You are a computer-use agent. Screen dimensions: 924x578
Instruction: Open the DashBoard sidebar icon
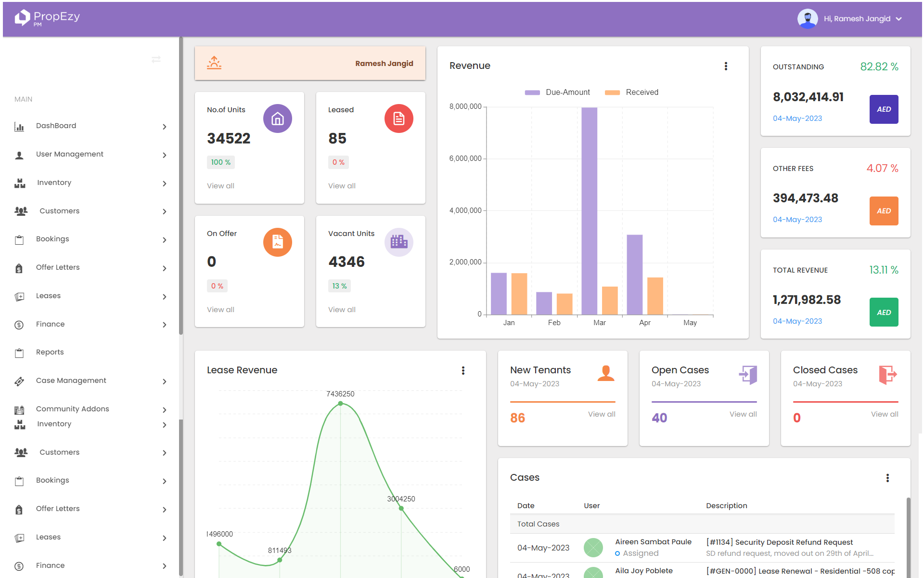[x=19, y=126]
